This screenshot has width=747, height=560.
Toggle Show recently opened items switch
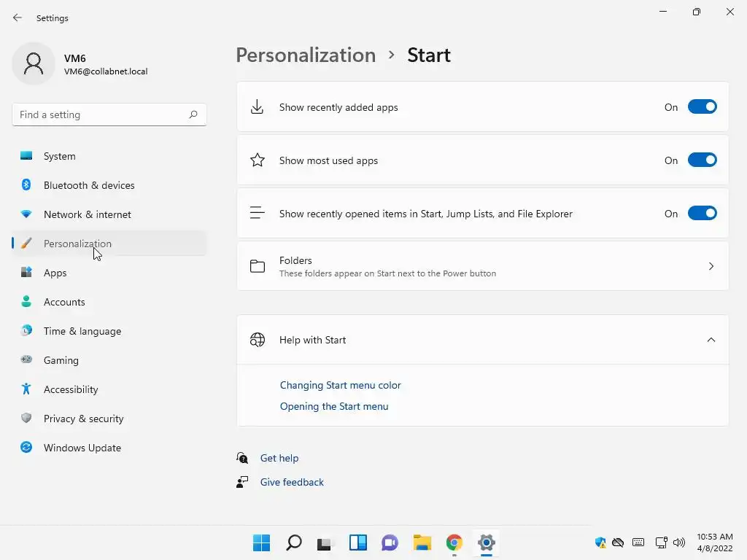click(x=702, y=214)
